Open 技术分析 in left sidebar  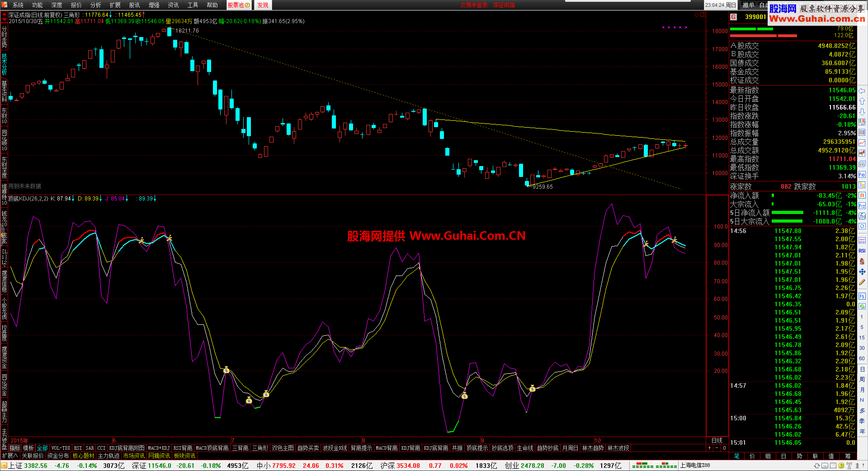click(x=4, y=64)
